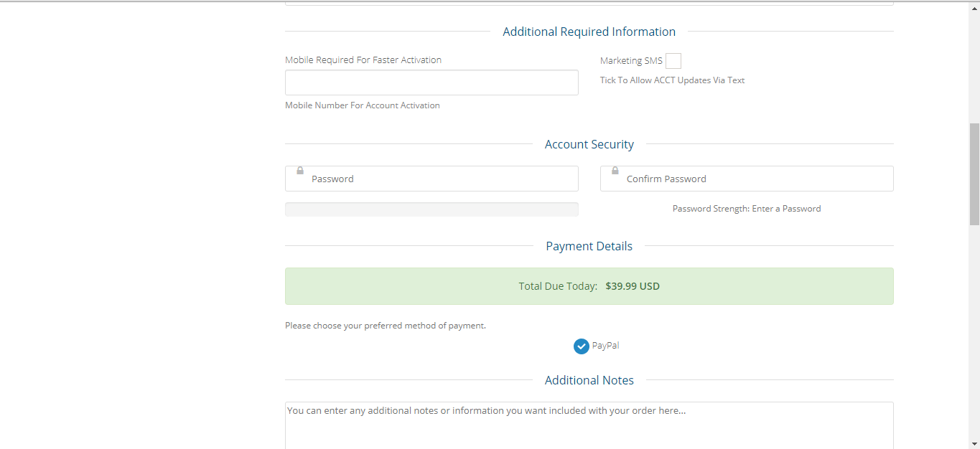Viewport: 980px width, 449px height.
Task: Click the lock icon in Password field
Action: (x=300, y=171)
